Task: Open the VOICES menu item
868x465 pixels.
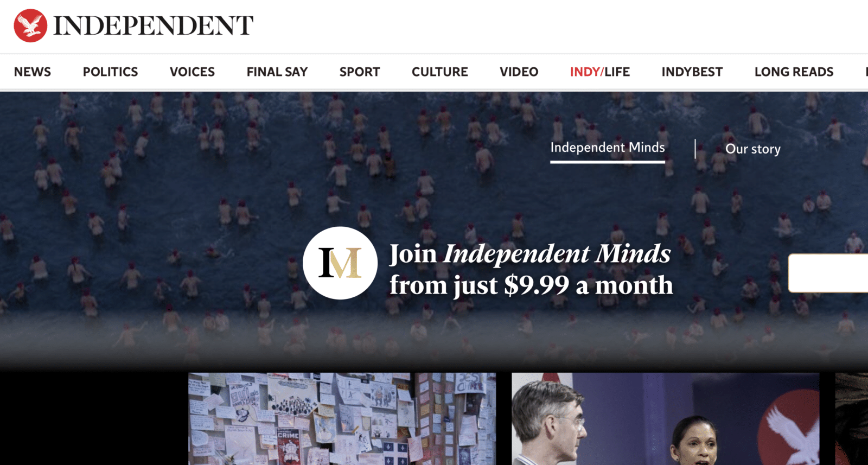Action: pos(192,72)
